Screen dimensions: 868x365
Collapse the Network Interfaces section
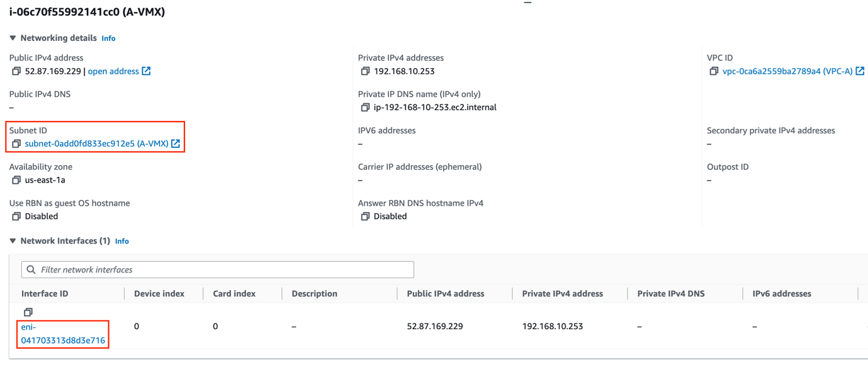coord(13,241)
